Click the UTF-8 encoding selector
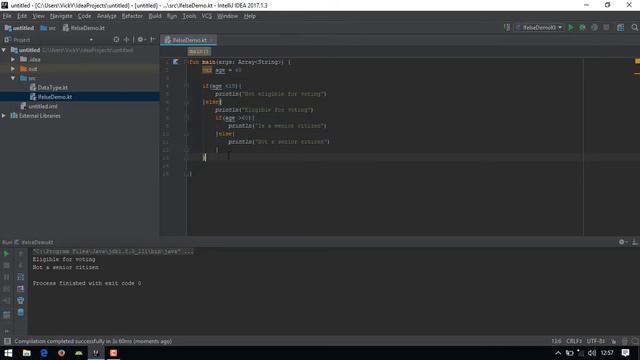 [x=596, y=341]
